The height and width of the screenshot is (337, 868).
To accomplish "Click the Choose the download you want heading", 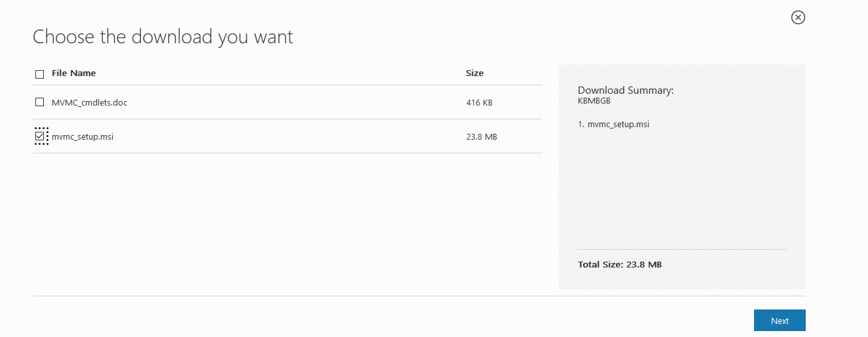I will [x=163, y=37].
